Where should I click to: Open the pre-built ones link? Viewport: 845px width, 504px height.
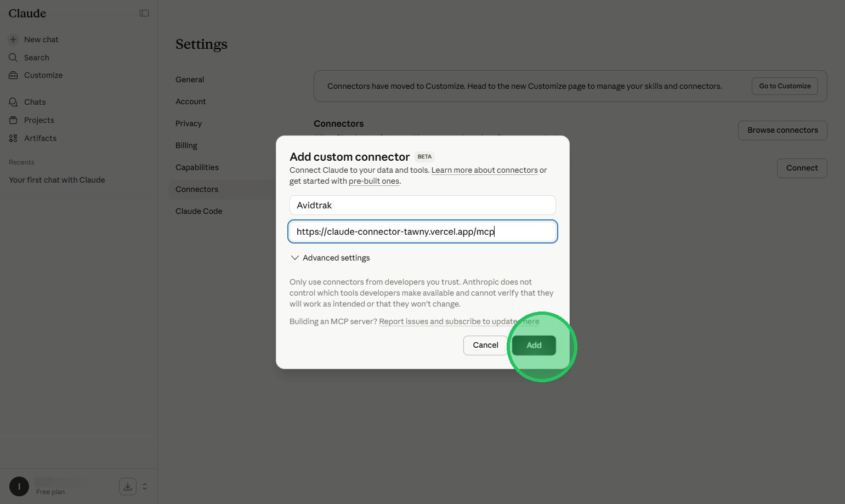click(x=374, y=181)
